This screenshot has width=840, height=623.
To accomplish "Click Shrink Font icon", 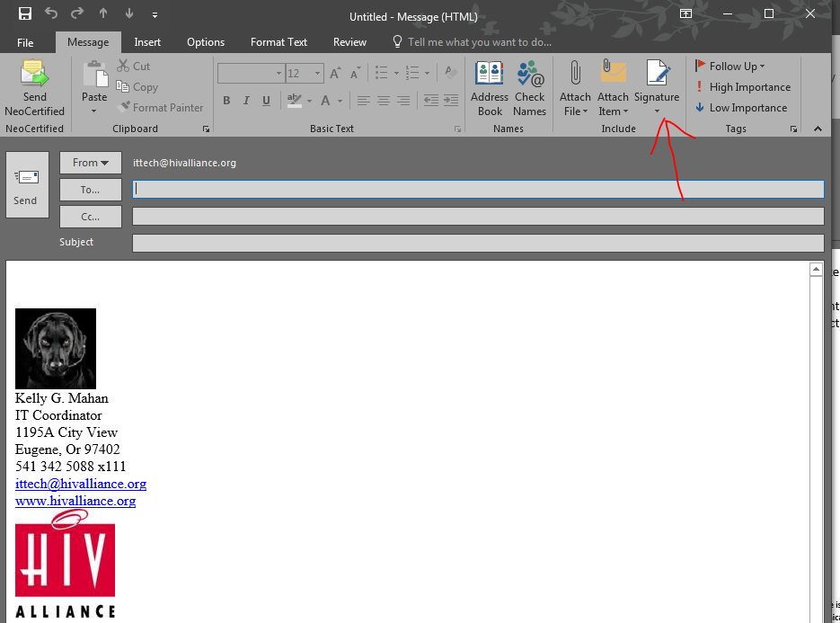I will coord(355,73).
